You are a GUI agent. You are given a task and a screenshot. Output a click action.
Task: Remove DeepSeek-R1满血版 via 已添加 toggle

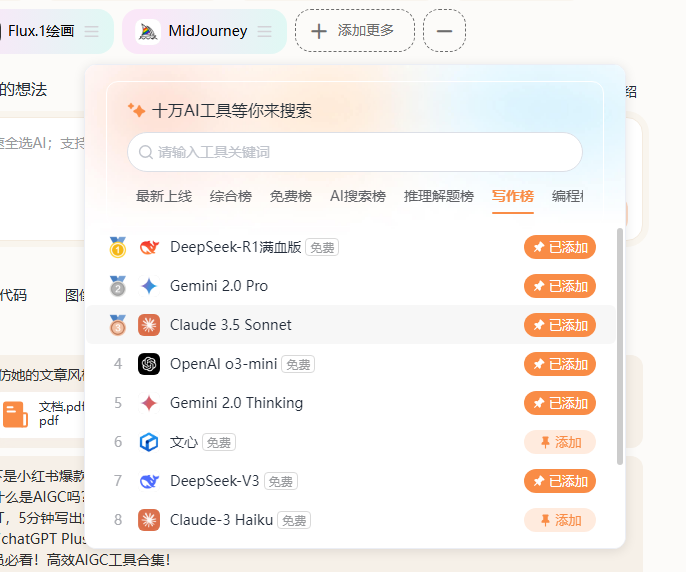pos(560,247)
